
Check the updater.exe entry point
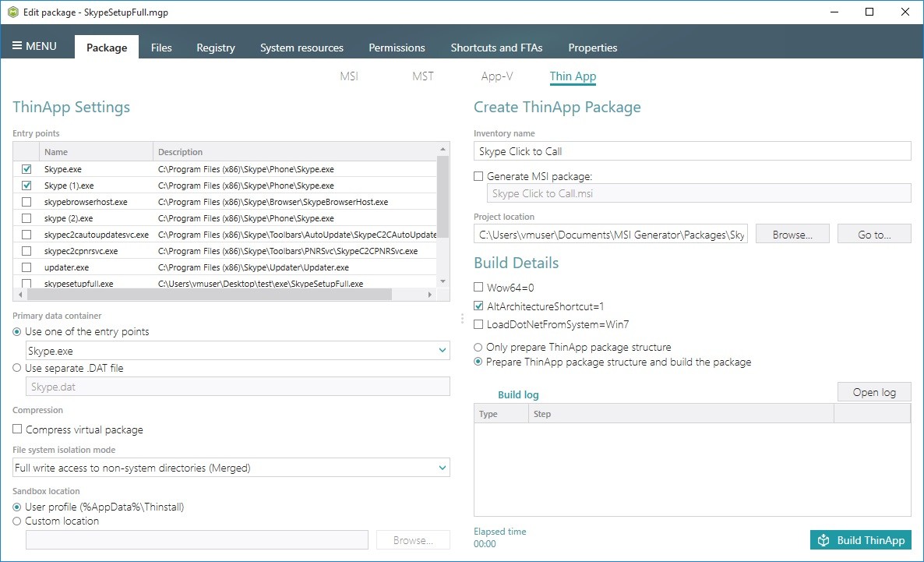(26, 267)
